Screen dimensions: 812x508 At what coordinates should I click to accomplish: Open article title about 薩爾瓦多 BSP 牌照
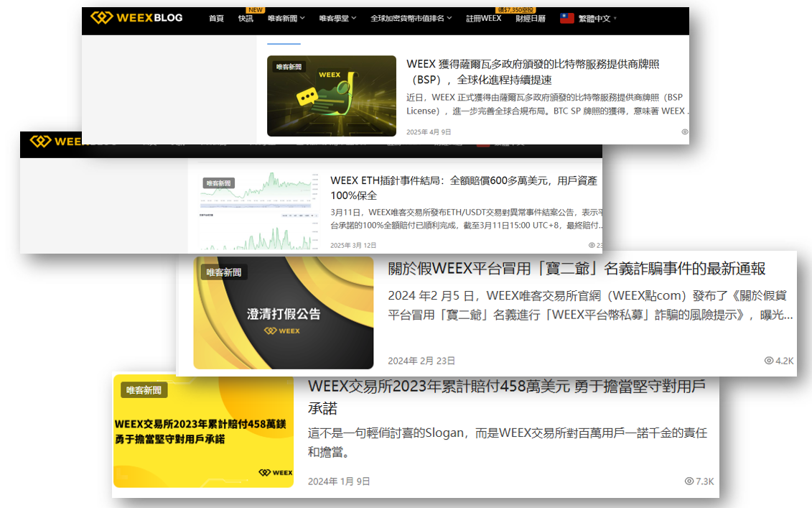point(533,72)
